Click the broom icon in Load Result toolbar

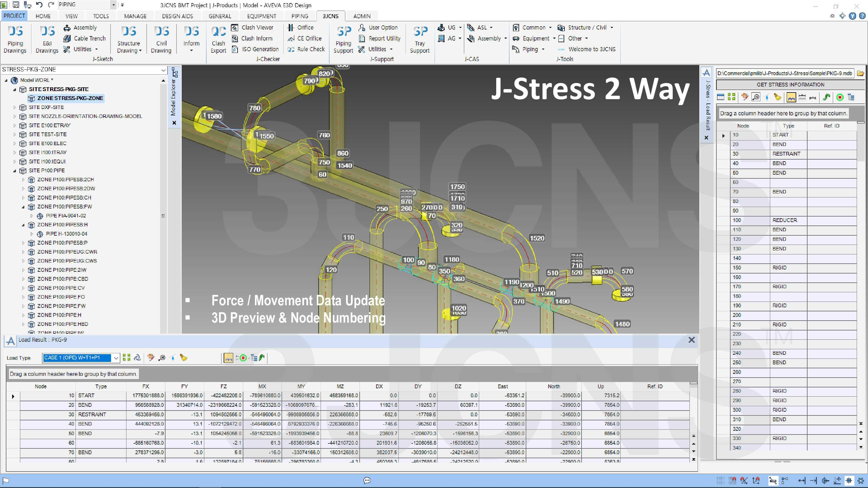pyautogui.click(x=183, y=358)
